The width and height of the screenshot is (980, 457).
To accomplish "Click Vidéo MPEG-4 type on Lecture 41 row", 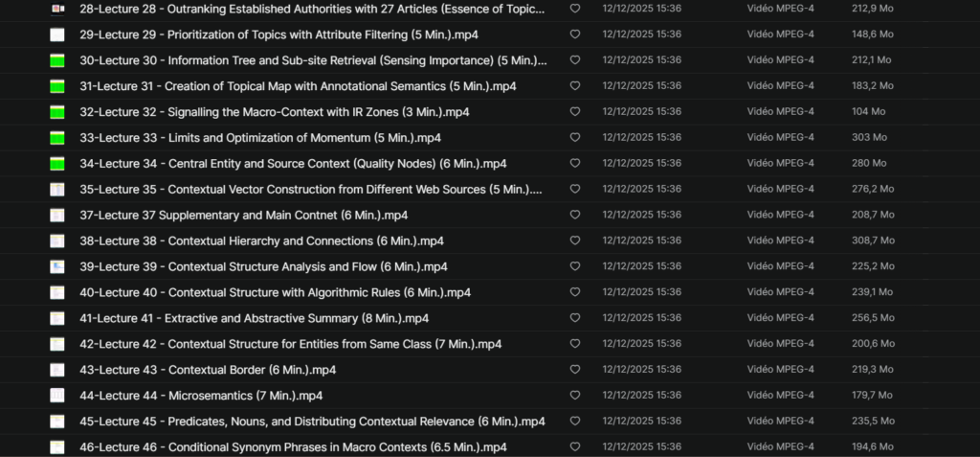I will coord(781,317).
